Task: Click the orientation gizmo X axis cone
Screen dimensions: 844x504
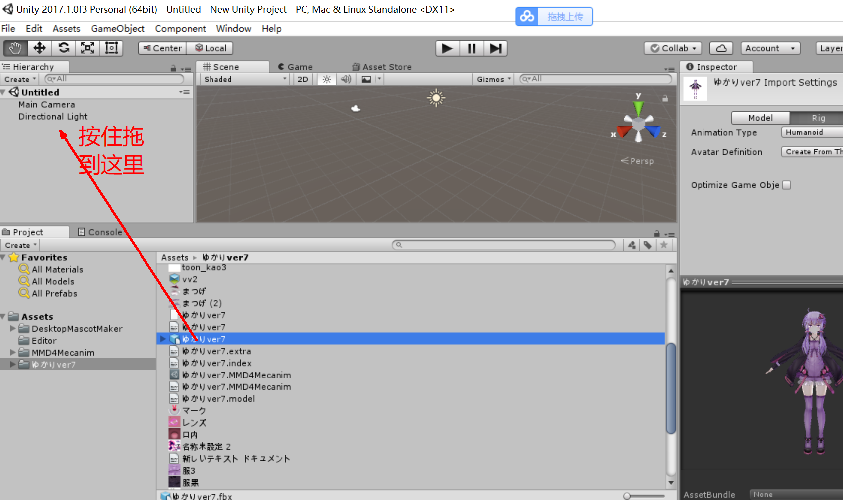Action: [x=624, y=132]
